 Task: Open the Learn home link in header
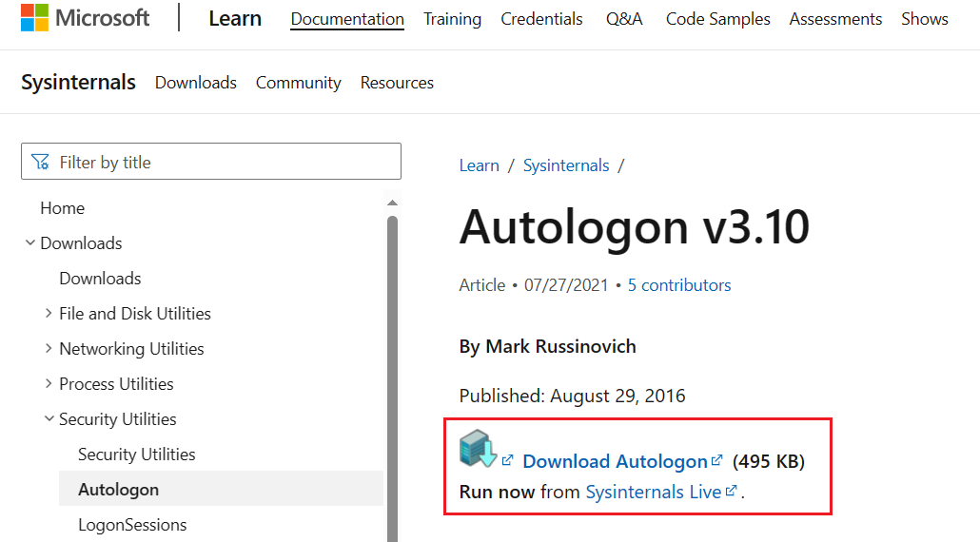pos(235,19)
